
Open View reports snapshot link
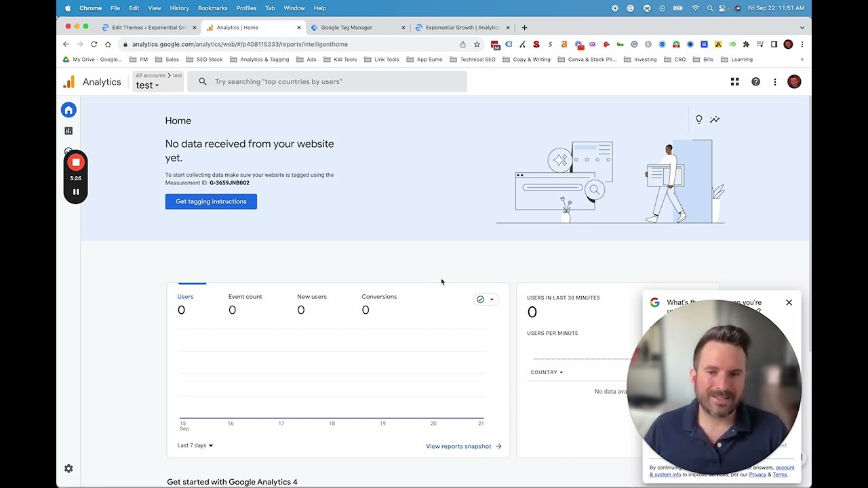click(x=464, y=446)
